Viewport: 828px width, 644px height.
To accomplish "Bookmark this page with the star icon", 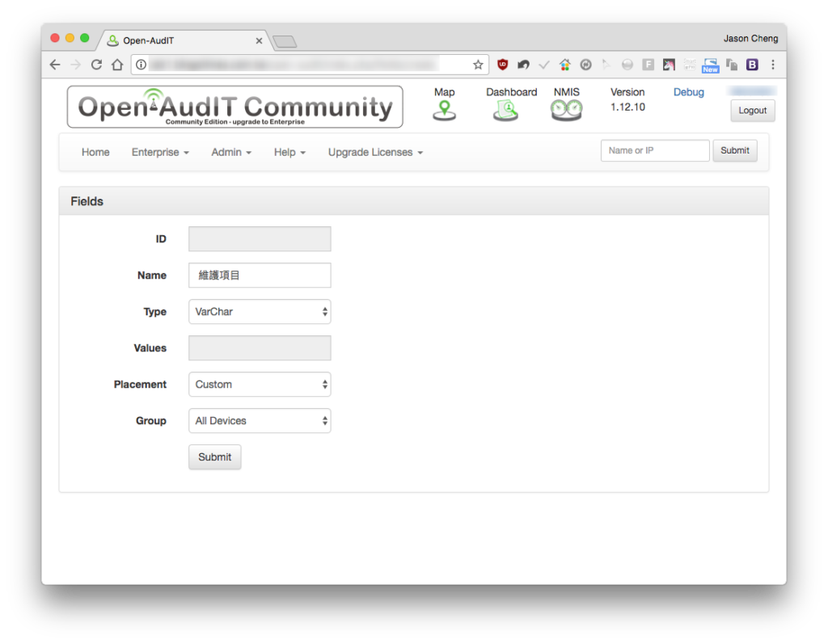I will coord(478,65).
